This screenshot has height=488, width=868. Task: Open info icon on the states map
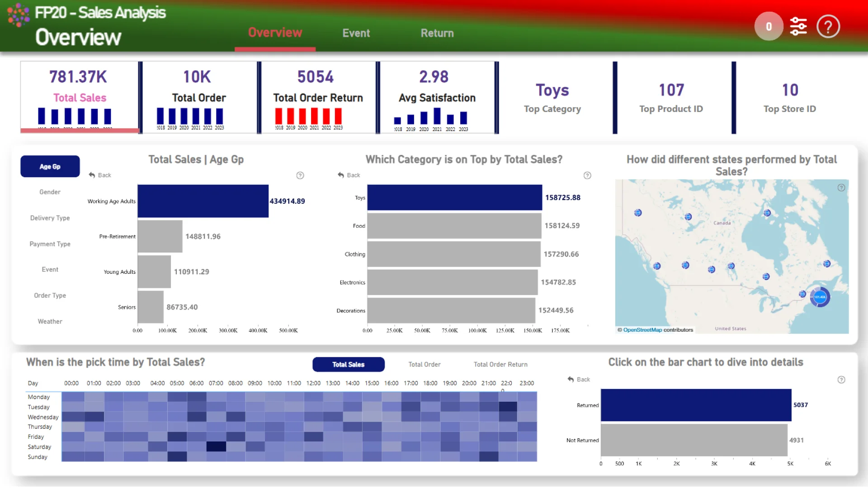point(841,188)
